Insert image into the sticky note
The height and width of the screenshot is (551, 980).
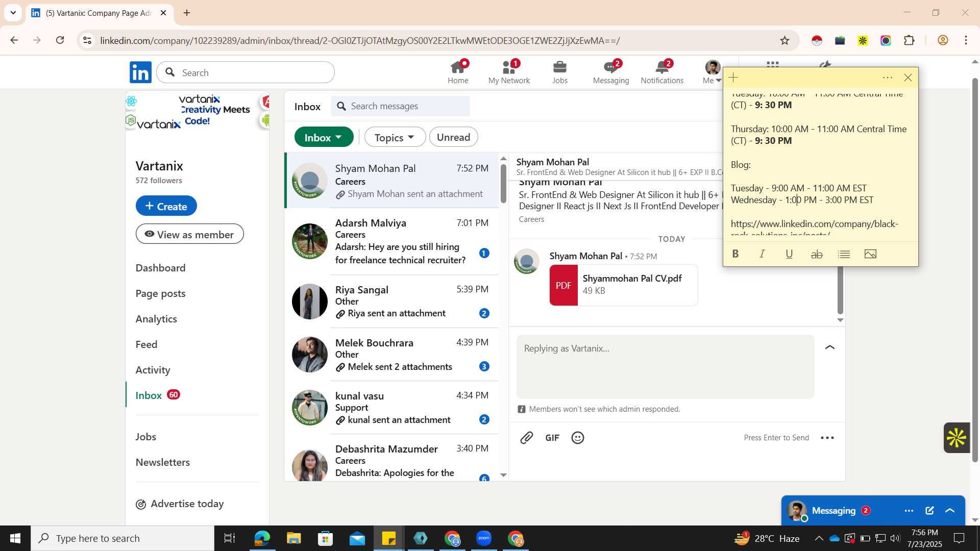tap(871, 254)
